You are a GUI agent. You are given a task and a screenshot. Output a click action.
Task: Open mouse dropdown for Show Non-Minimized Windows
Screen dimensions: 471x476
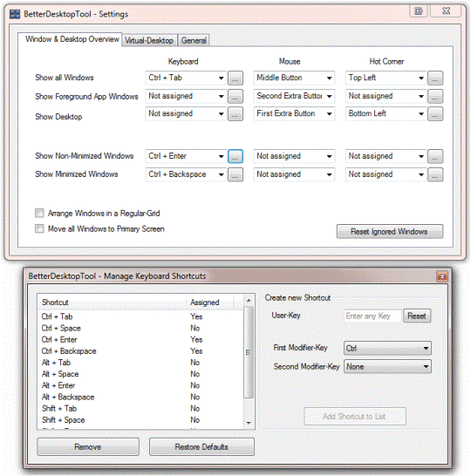pos(294,156)
